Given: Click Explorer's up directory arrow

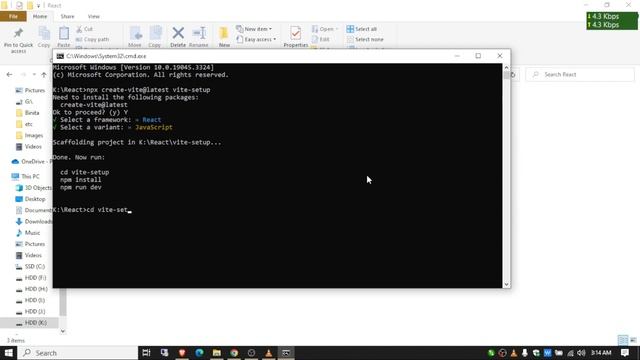Looking at the screenshot, I should pos(44,74).
